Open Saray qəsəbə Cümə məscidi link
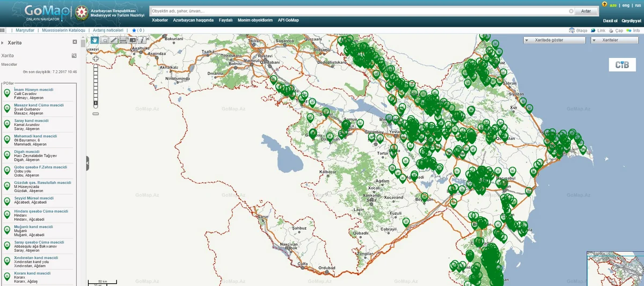The width and height of the screenshot is (644, 286). pos(39,243)
